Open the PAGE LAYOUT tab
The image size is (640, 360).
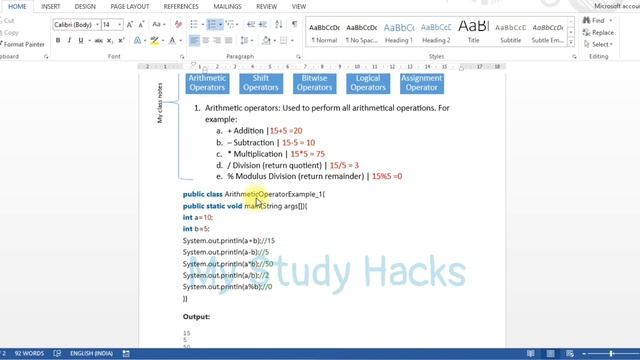point(130,7)
